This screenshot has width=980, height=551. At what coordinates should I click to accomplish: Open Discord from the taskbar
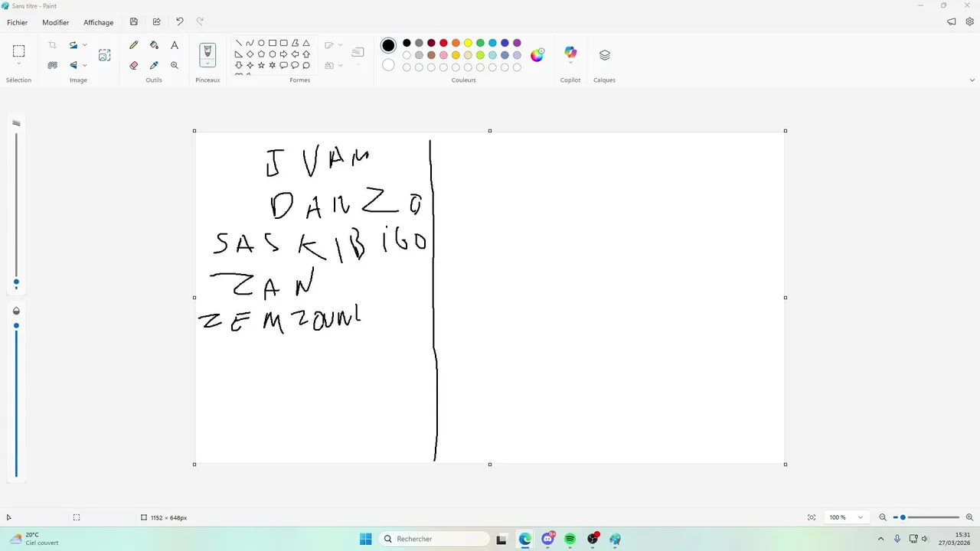point(547,539)
